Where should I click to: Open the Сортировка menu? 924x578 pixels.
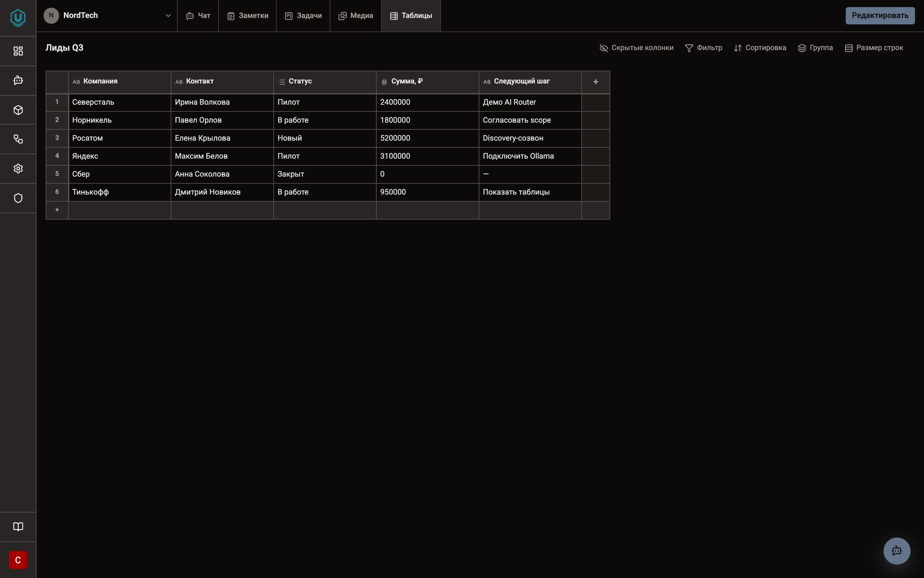coord(760,48)
